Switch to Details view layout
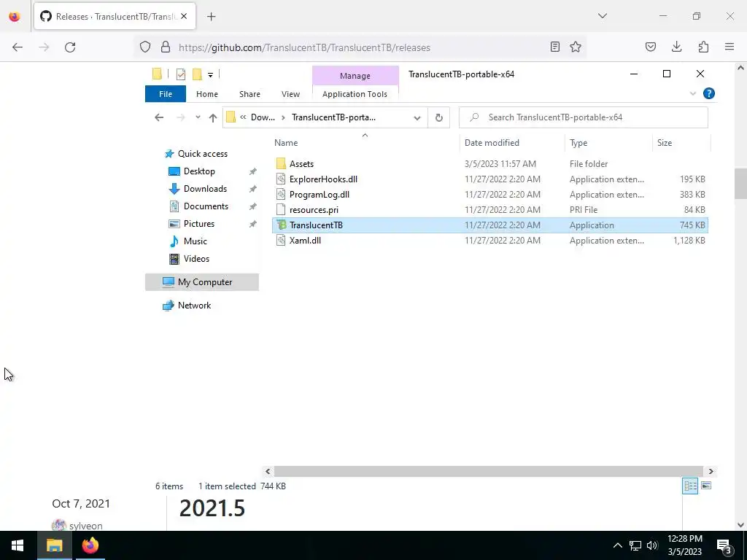 (690, 486)
